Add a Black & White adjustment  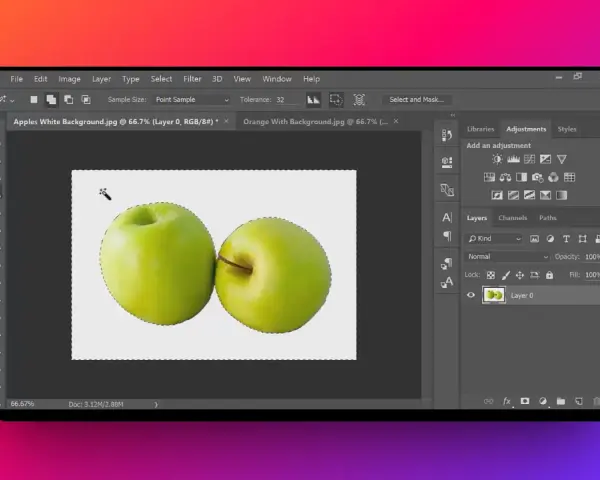(521, 177)
